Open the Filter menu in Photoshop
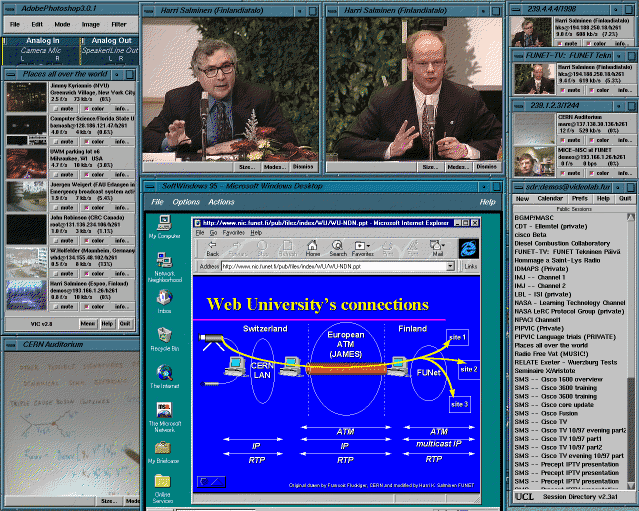Image resolution: width=639 pixels, height=511 pixels. click(x=119, y=23)
